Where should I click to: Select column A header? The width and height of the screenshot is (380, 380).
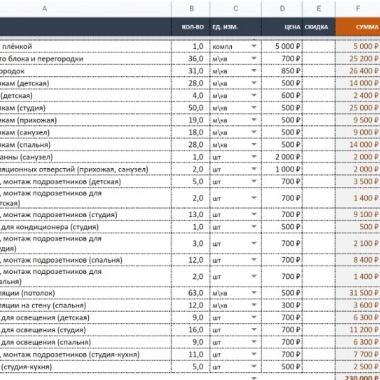[86, 9]
